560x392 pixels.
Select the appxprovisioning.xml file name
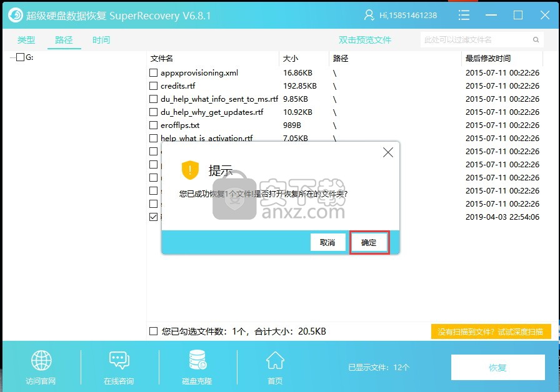(199, 73)
